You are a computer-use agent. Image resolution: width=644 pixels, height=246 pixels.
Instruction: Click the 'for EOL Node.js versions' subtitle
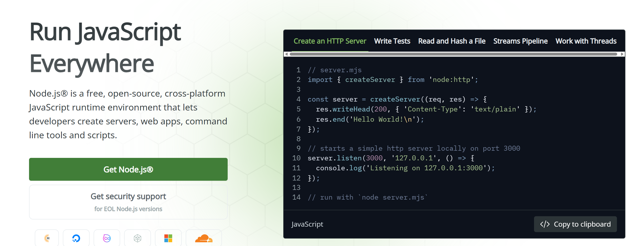pos(128,209)
